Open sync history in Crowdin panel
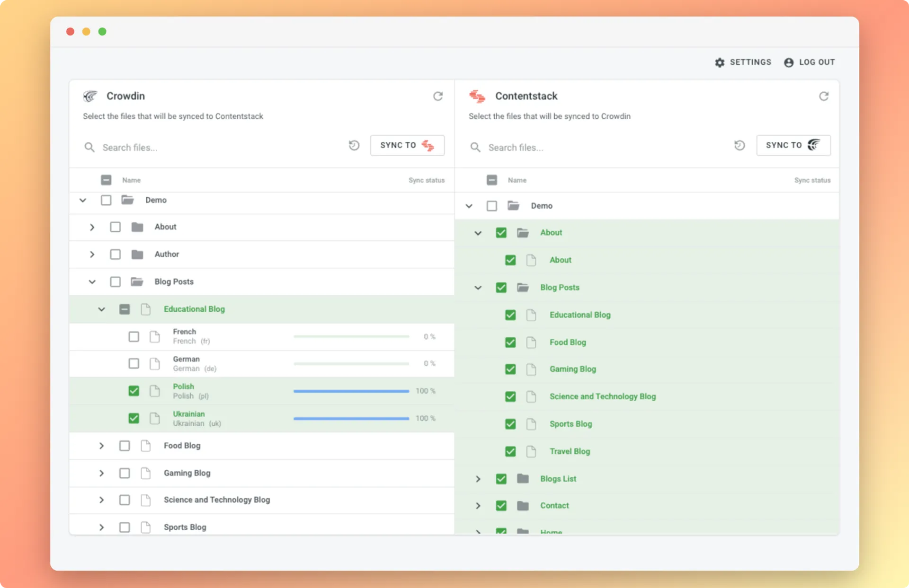Image resolution: width=909 pixels, height=588 pixels. click(354, 145)
